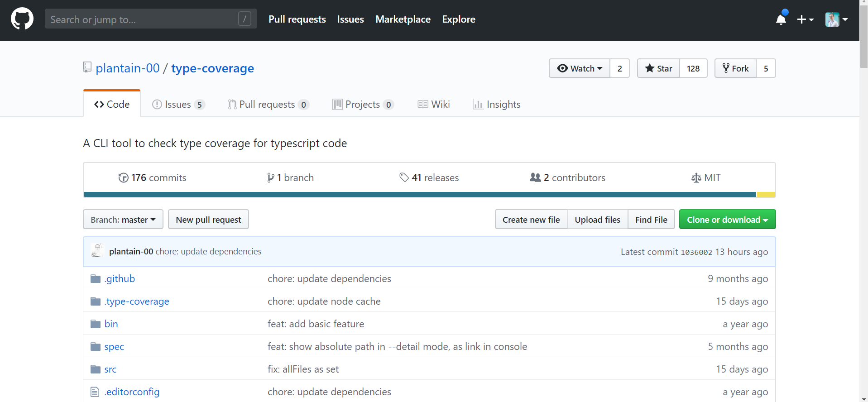The height and width of the screenshot is (402, 868).
Task: View the 1 branch list
Action: pos(290,177)
